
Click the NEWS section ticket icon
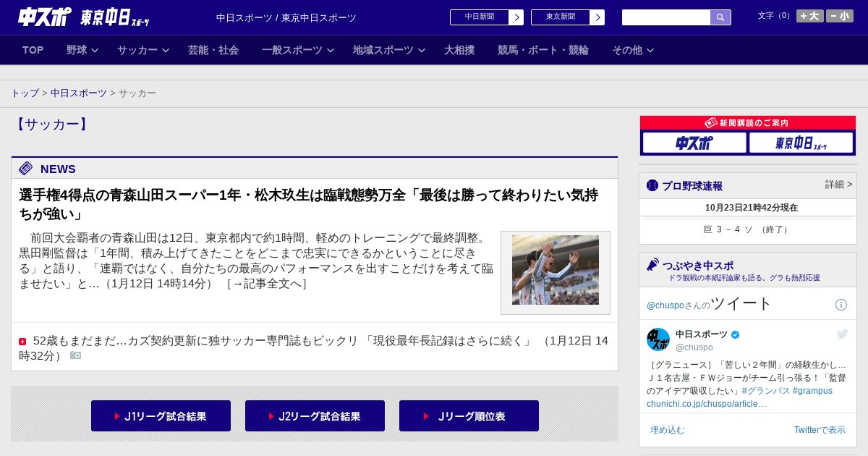(x=26, y=169)
